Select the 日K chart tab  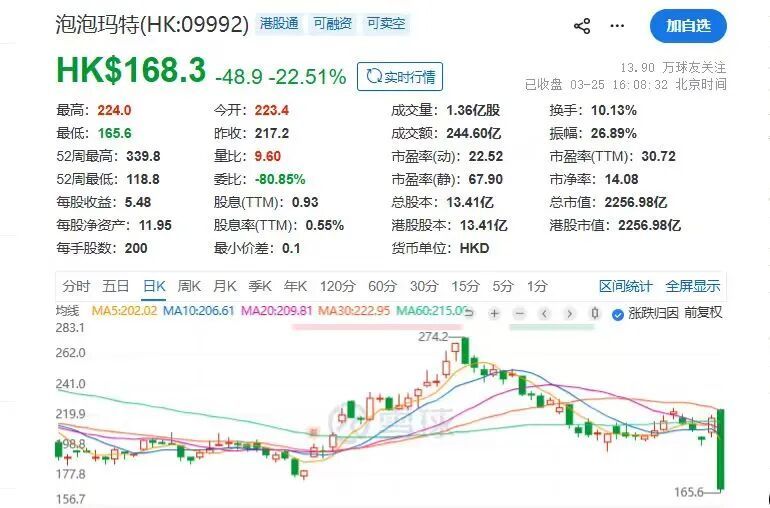(x=154, y=285)
